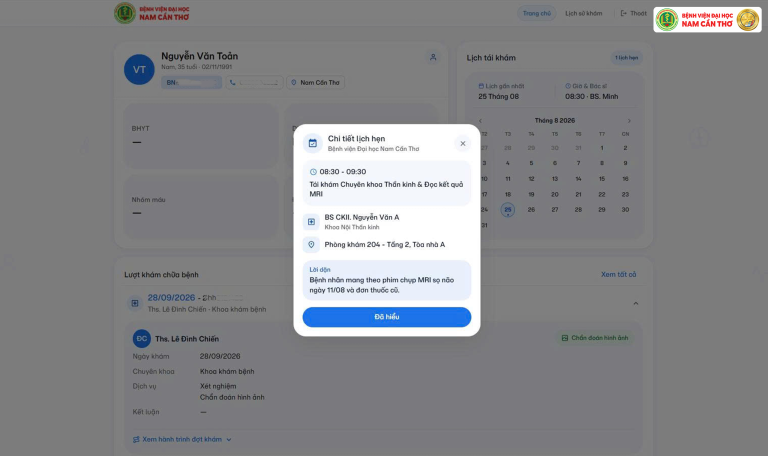Click the "Lịch tái khám" heading
Image resolution: width=768 pixels, height=456 pixels.
(491, 58)
